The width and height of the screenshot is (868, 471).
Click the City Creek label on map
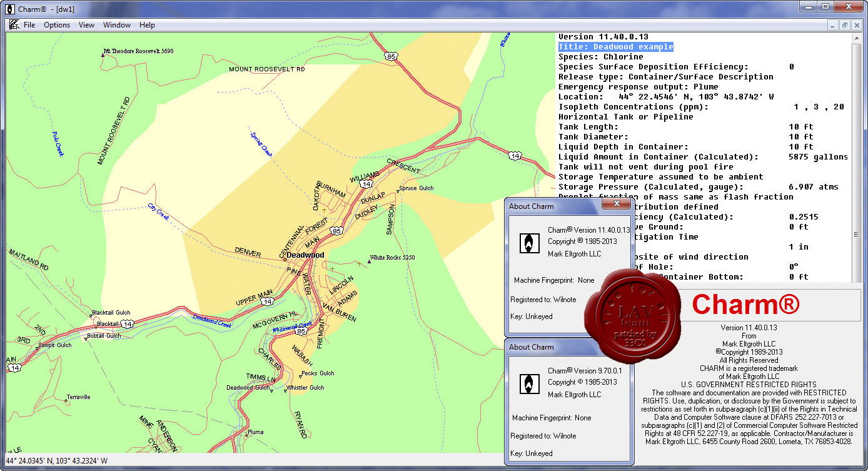pyautogui.click(x=159, y=211)
